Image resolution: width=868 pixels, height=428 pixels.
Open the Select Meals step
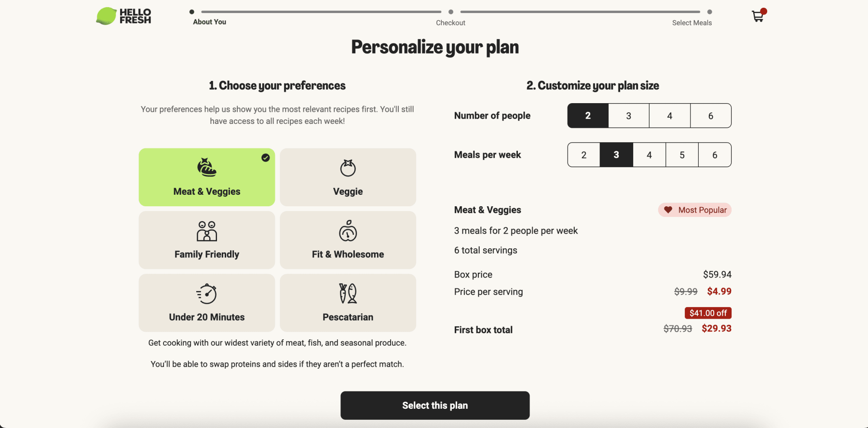(692, 22)
